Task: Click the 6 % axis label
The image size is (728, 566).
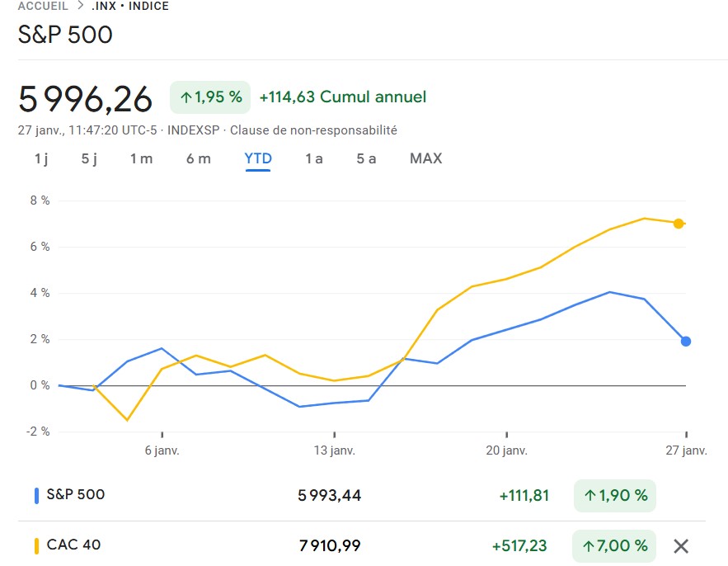Action: tap(40, 247)
